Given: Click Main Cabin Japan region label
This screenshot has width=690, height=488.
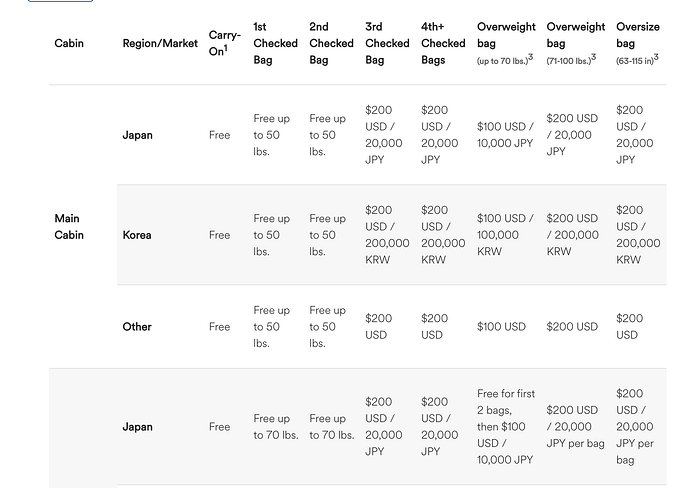Looking at the screenshot, I should click(x=137, y=135).
